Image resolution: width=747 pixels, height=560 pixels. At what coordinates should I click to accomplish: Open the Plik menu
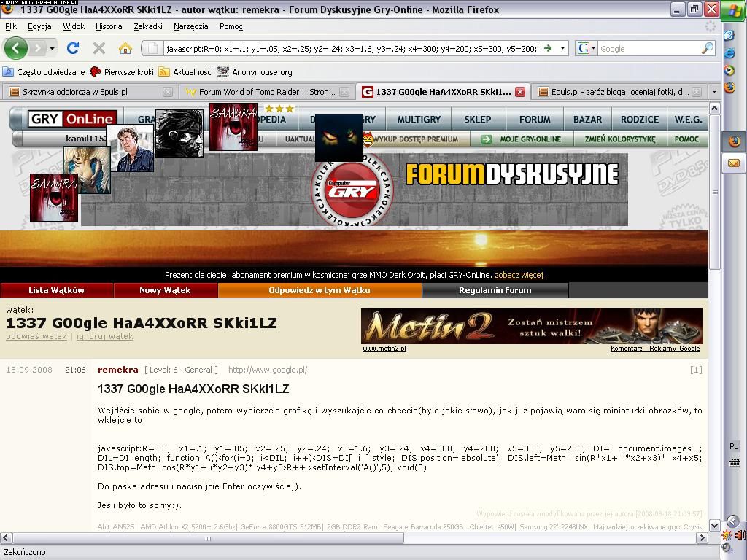coord(11,26)
